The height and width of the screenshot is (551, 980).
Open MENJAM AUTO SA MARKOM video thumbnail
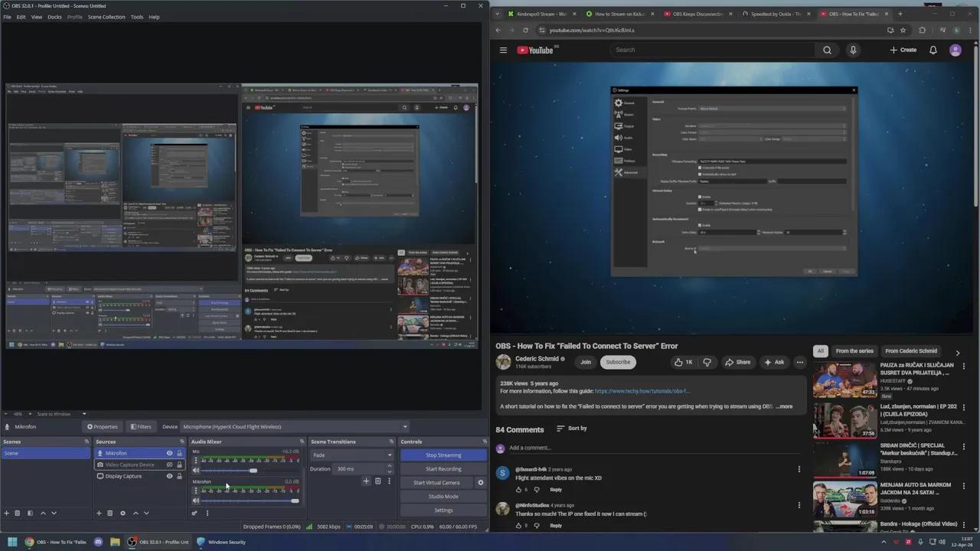844,497
